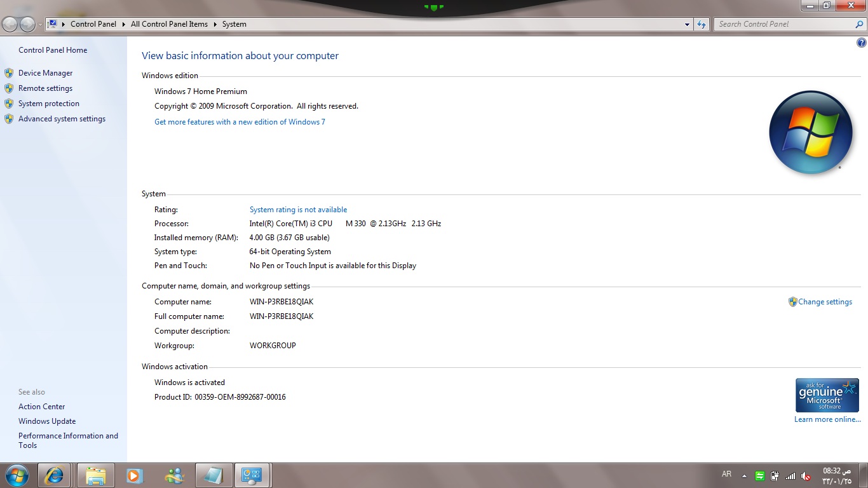Select the 4.00 GB (3.67 GB usable) value
The image size is (868, 488).
290,238
